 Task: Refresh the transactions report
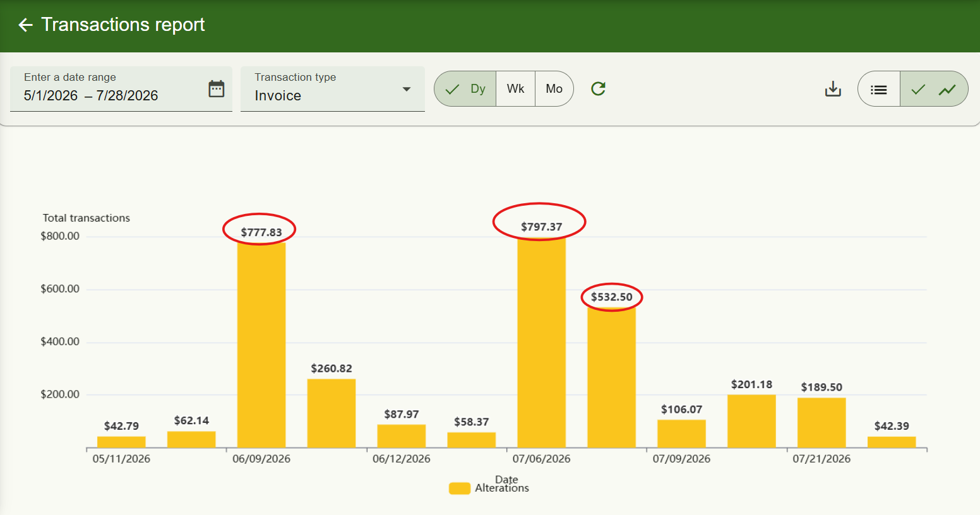pyautogui.click(x=598, y=89)
